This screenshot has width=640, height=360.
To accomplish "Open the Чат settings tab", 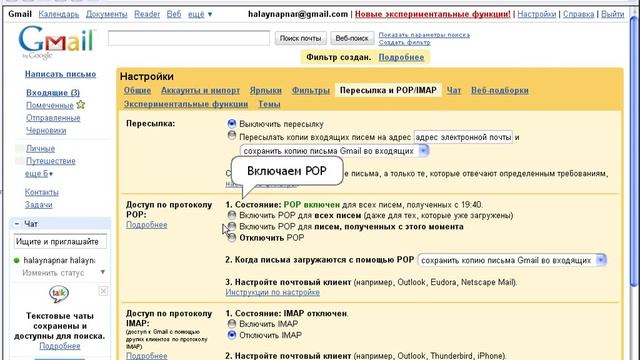I will (x=453, y=91).
